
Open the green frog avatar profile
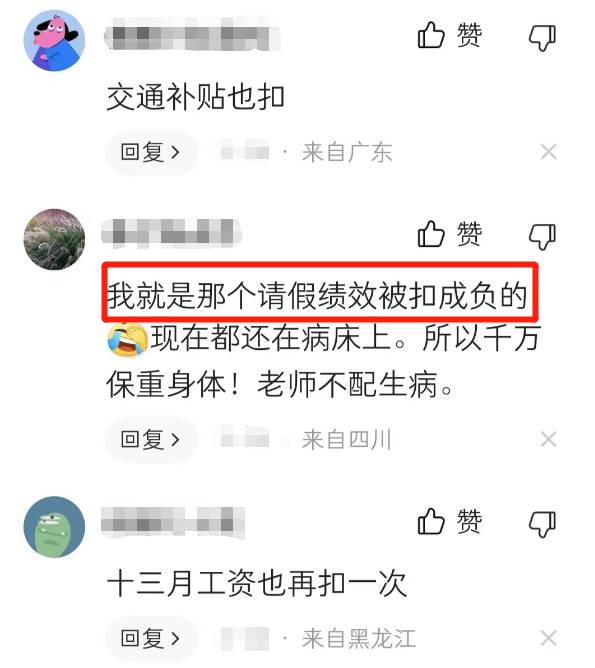pos(54,527)
